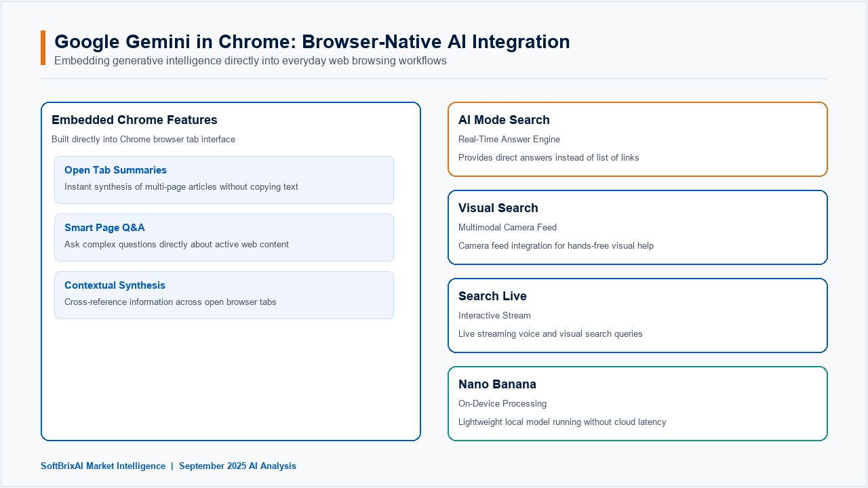Select the 'Embedded Chrome Features' heading

tap(134, 120)
